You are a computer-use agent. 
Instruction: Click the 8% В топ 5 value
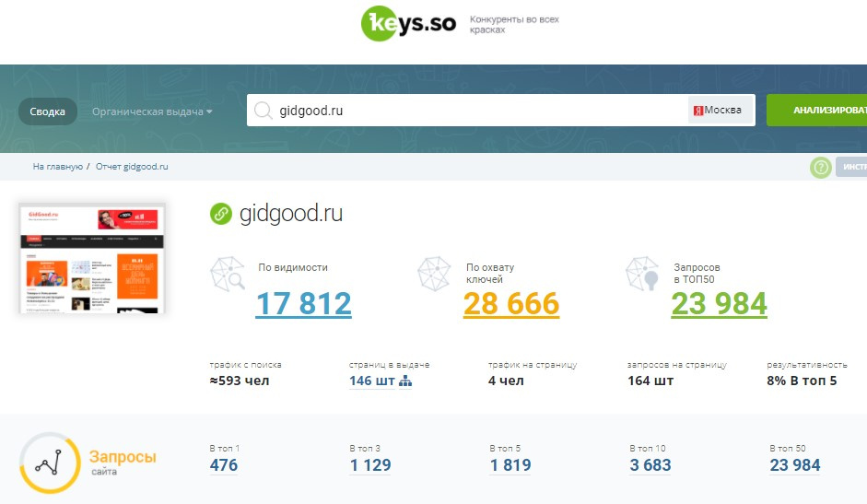click(x=802, y=381)
